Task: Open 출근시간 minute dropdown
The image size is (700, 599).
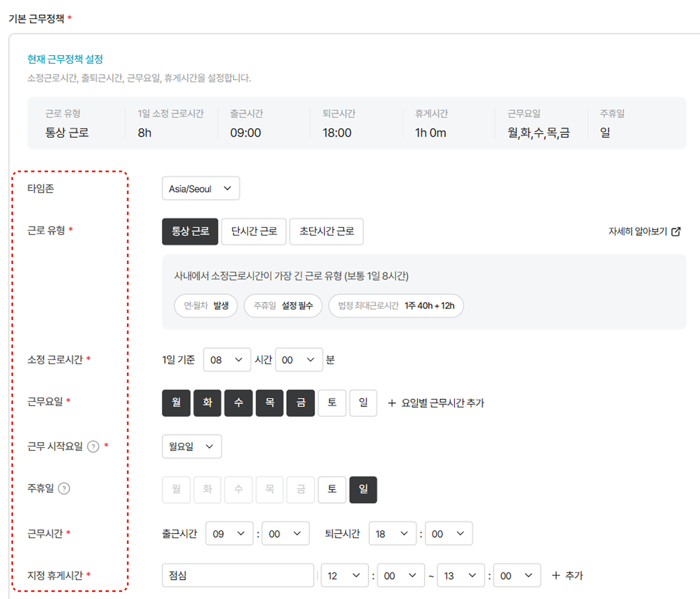Action: tap(286, 533)
